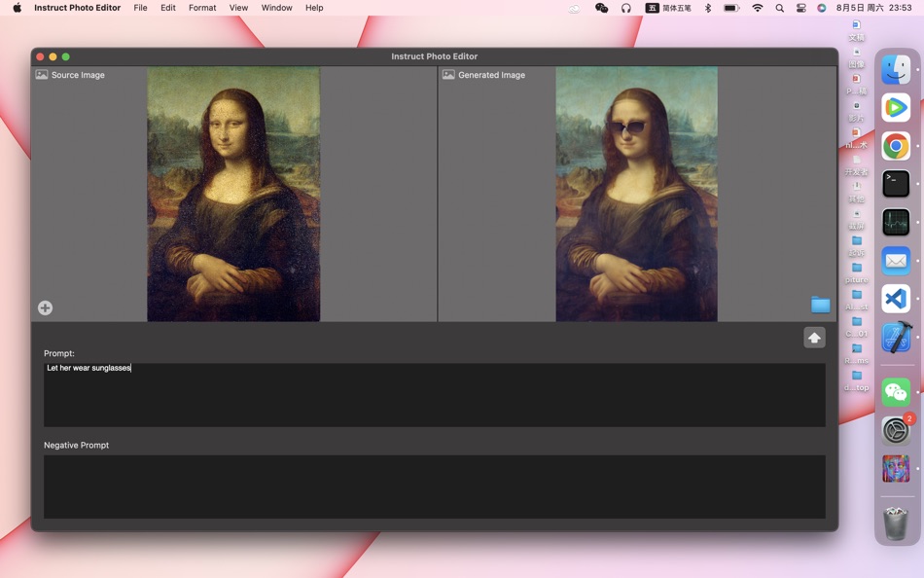This screenshot has height=578, width=924.
Task: Open the Window menu
Action: (276, 8)
